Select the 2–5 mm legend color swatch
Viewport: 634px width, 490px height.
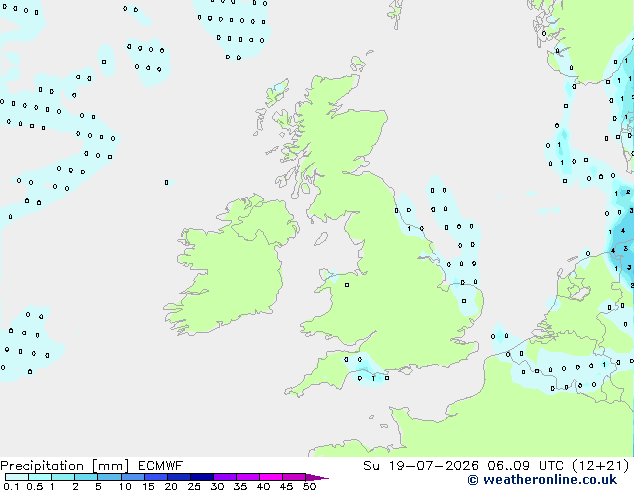pos(86,477)
